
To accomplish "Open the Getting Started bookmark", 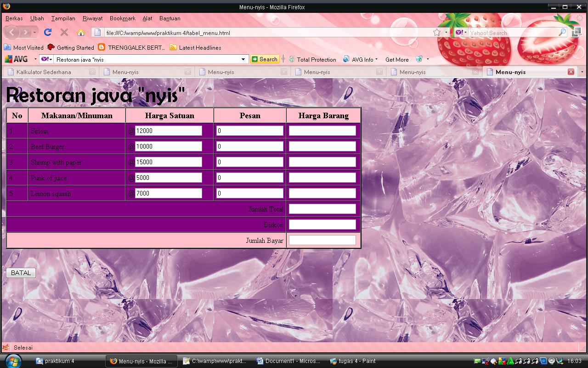I will pyautogui.click(x=71, y=47).
